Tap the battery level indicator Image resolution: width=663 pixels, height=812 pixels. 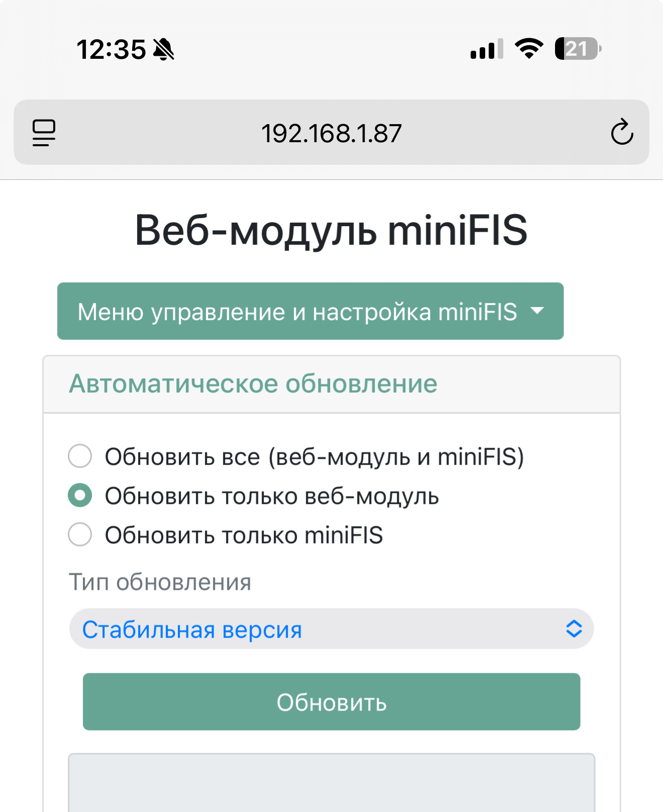click(x=578, y=49)
